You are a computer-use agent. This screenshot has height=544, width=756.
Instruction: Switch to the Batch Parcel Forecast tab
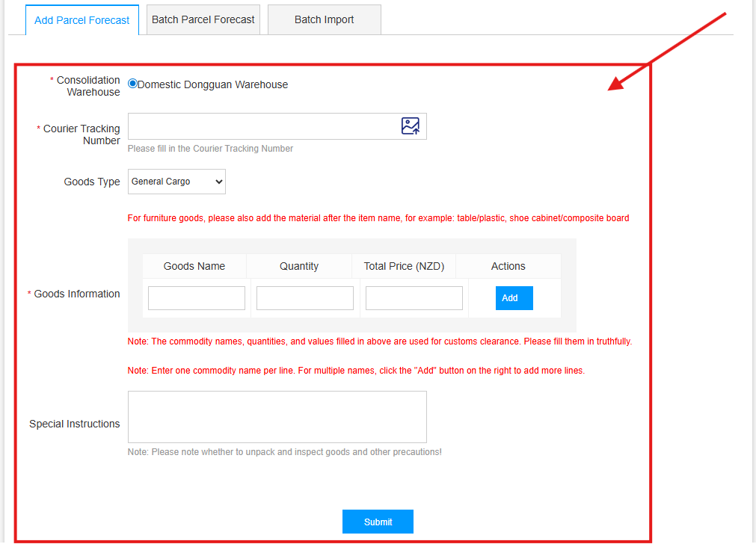[203, 20]
